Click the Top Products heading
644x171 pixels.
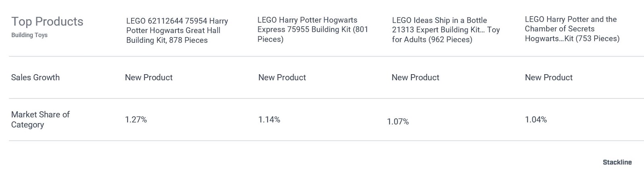pyautogui.click(x=47, y=21)
